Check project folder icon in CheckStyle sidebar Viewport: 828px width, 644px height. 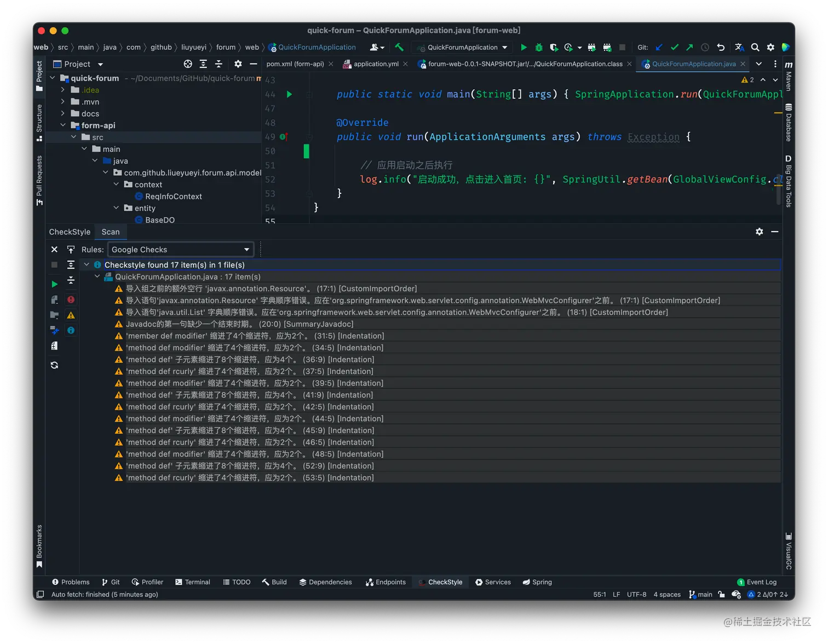point(54,315)
